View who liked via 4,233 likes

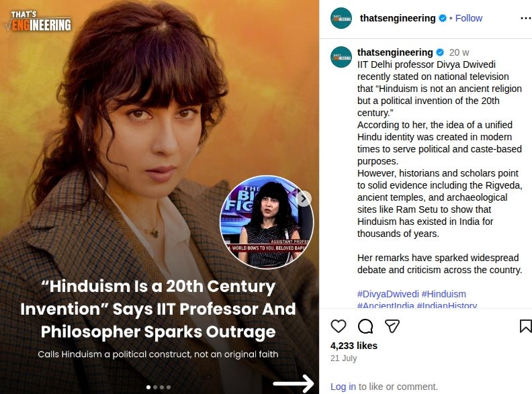[354, 346]
